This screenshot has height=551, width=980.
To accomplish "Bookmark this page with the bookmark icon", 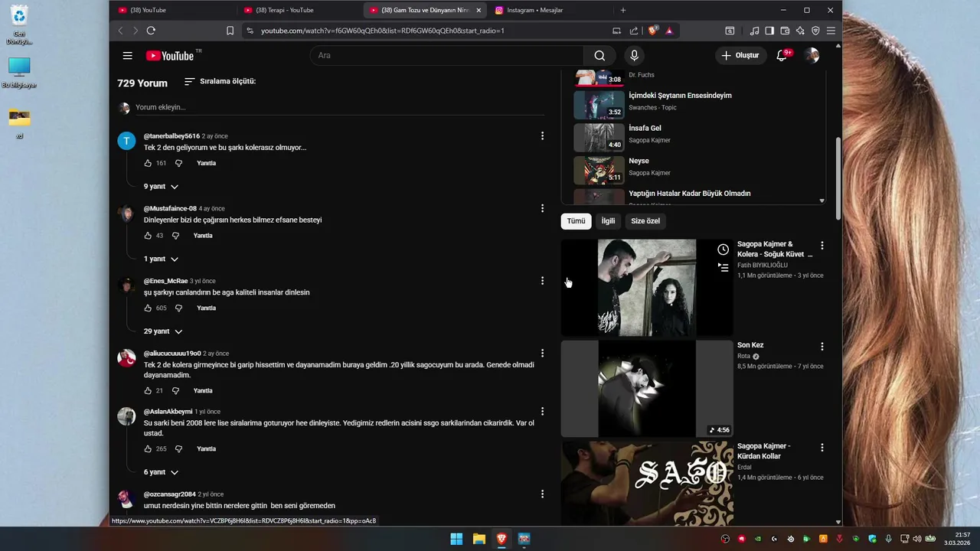I will pyautogui.click(x=230, y=31).
